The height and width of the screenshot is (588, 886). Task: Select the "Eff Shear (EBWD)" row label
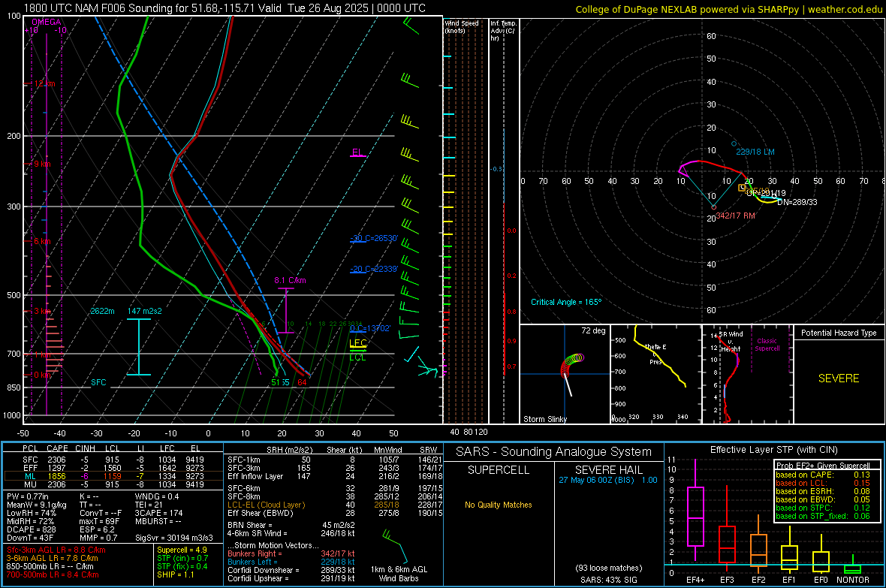point(261,513)
